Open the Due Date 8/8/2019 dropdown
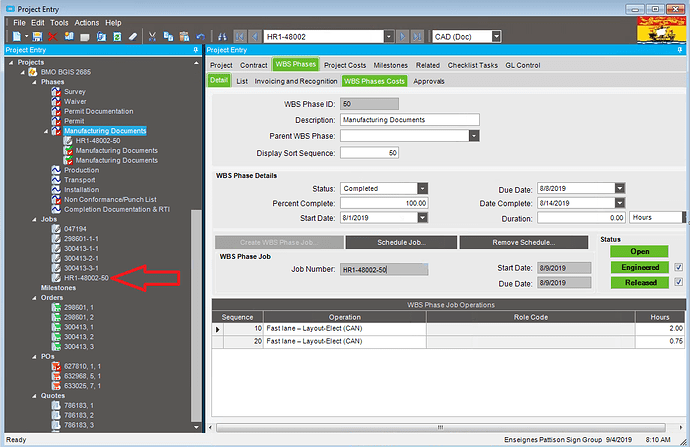 point(620,188)
